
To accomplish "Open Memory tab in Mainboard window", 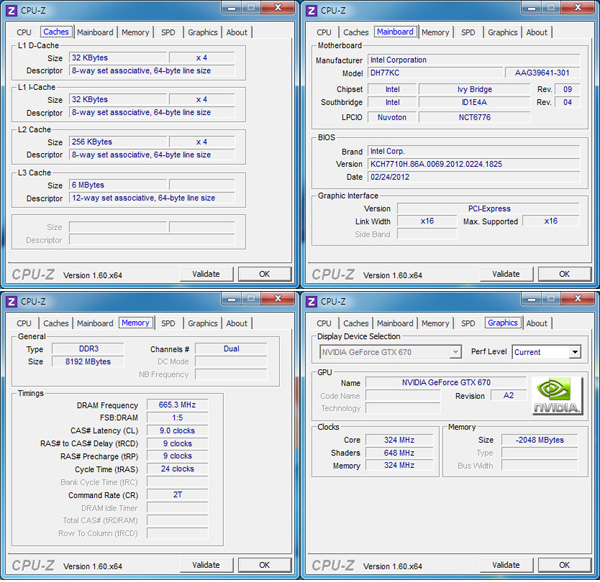I will click(435, 33).
